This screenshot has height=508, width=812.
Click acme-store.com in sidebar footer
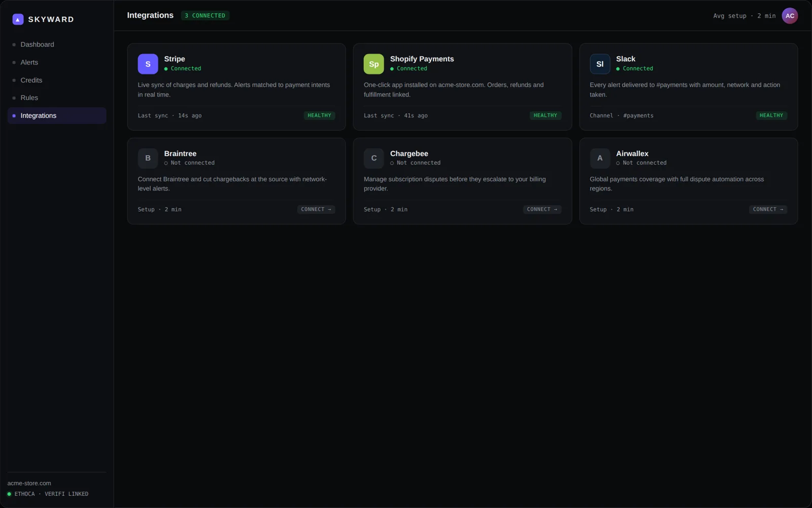click(x=29, y=483)
